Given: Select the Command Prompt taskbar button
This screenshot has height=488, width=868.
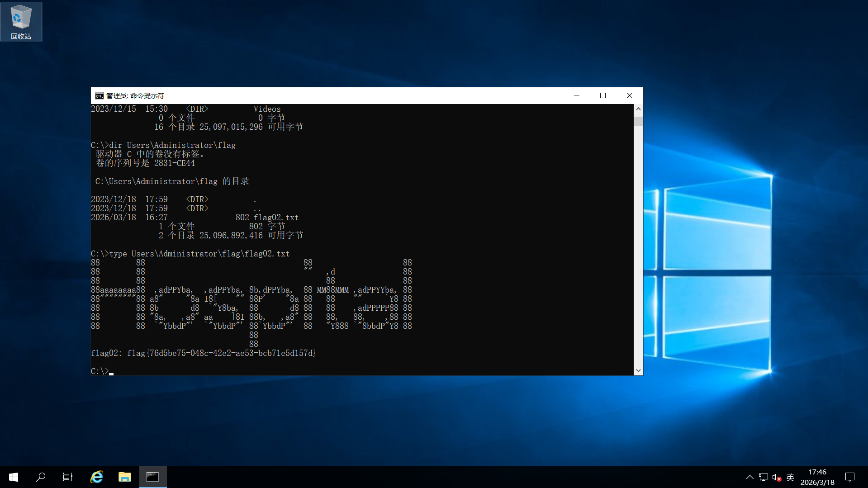Looking at the screenshot, I should click(152, 477).
